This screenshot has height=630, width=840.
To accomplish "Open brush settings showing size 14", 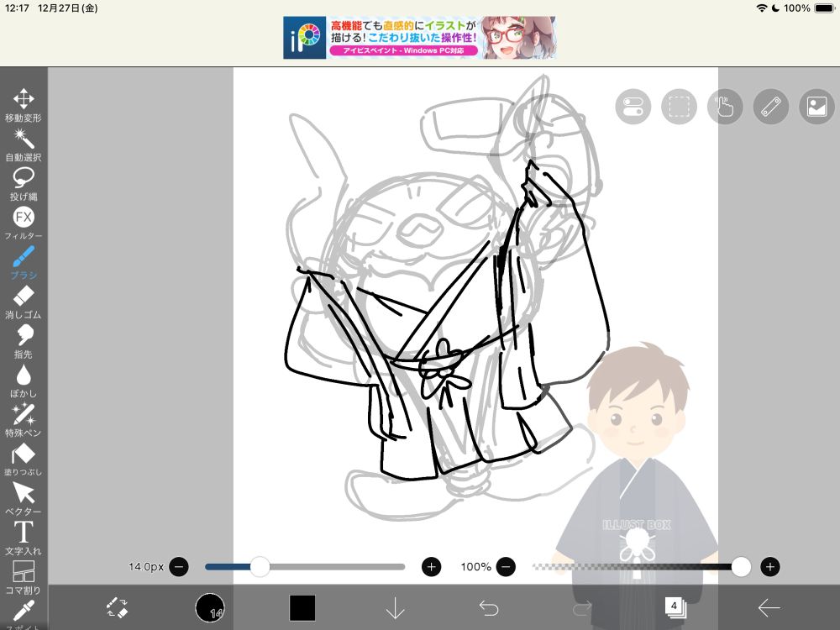I will point(209,608).
